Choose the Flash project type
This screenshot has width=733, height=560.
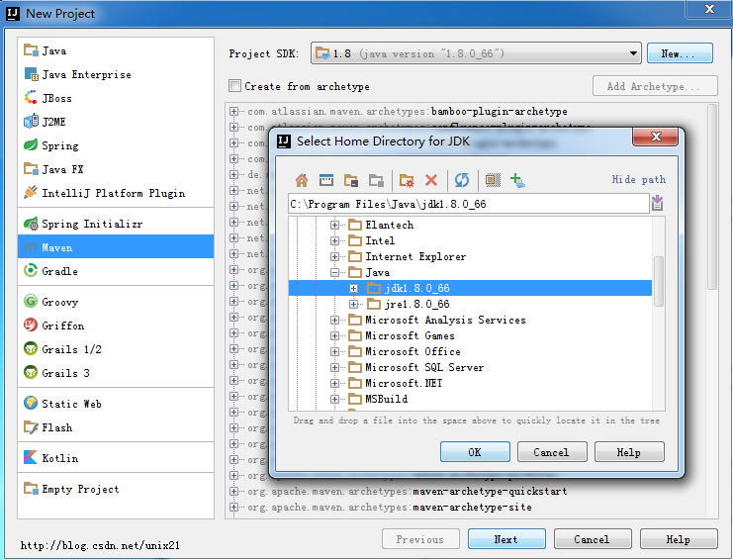pos(116,427)
